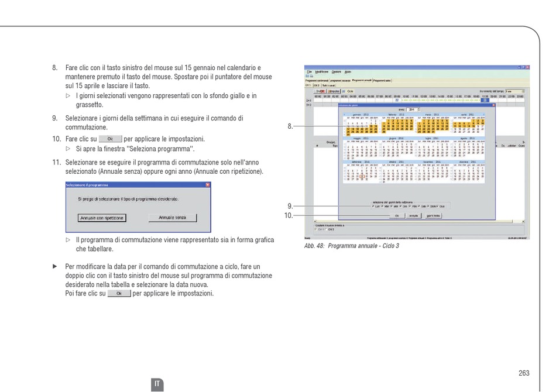Open the Opzioni menu

(336, 71)
